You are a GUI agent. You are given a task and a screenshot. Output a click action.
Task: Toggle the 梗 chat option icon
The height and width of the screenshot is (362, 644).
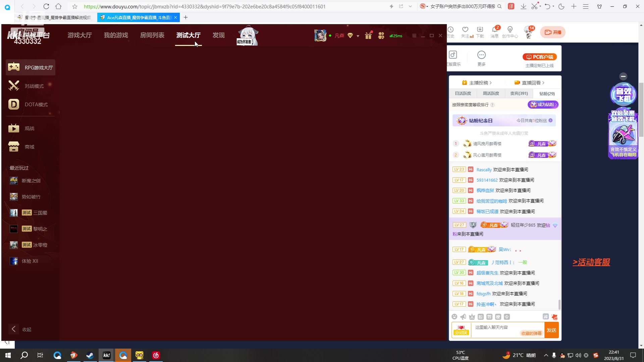coord(498,317)
